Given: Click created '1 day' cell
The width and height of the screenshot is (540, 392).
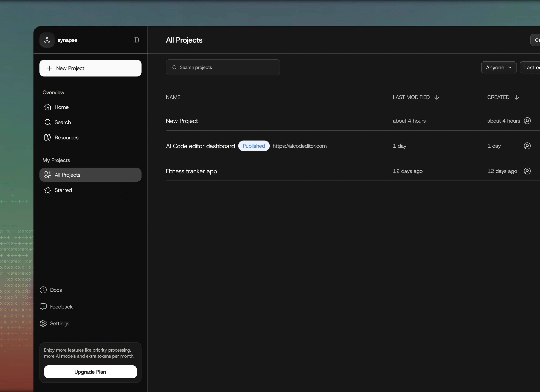Looking at the screenshot, I should coord(494,146).
